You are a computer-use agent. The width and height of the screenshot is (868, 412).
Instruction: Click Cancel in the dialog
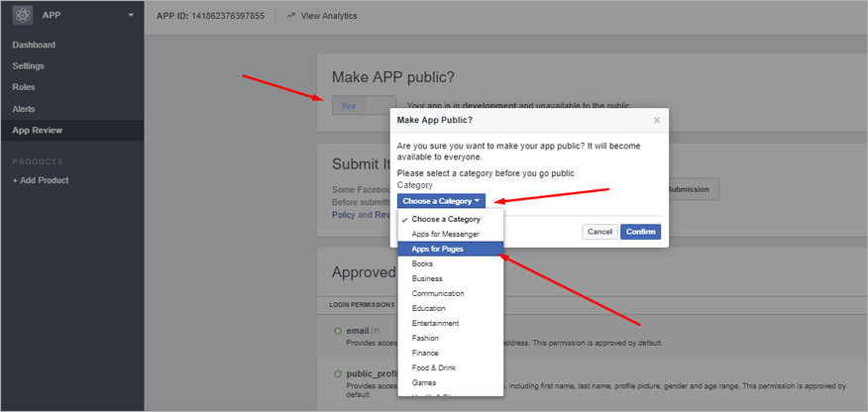point(599,232)
